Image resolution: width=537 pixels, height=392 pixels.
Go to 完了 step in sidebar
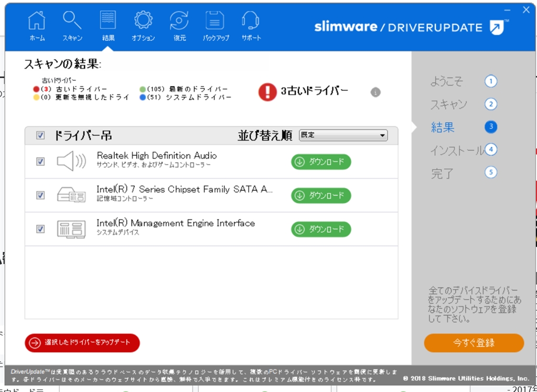[442, 173]
